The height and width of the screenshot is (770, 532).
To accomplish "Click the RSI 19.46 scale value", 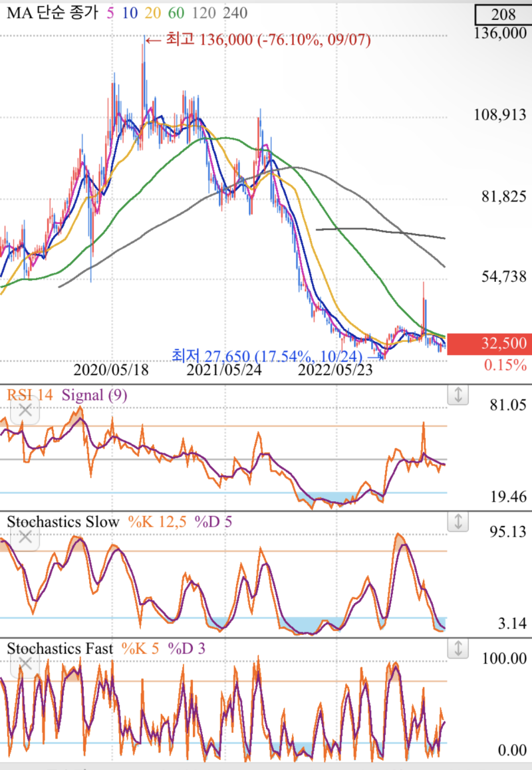I will 508,497.
